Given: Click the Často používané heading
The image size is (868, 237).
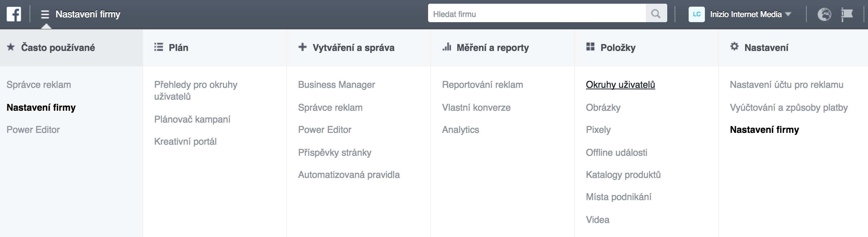Looking at the screenshot, I should click(58, 47).
